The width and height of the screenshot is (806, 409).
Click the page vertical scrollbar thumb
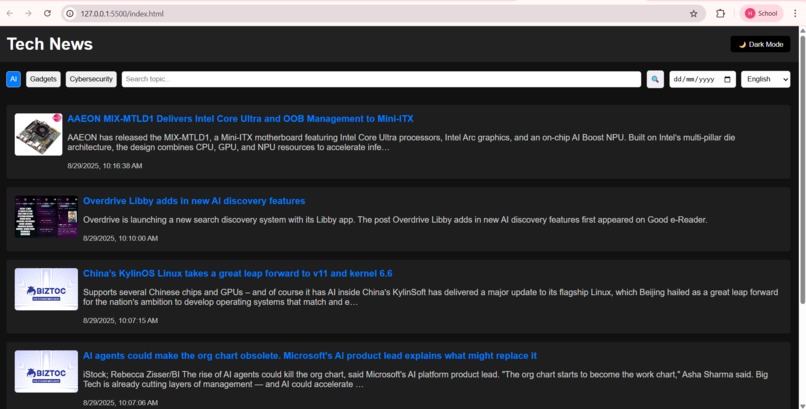pos(802,170)
